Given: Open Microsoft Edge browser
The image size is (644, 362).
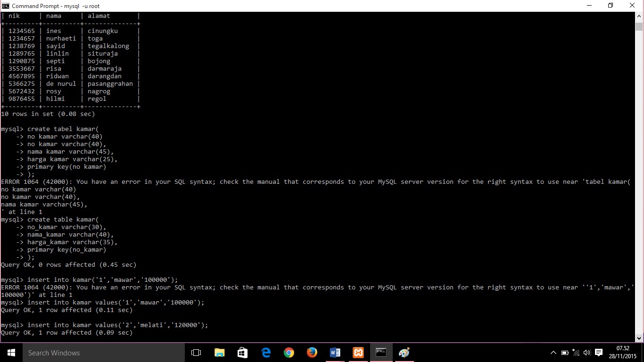Looking at the screenshot, I should 265,353.
